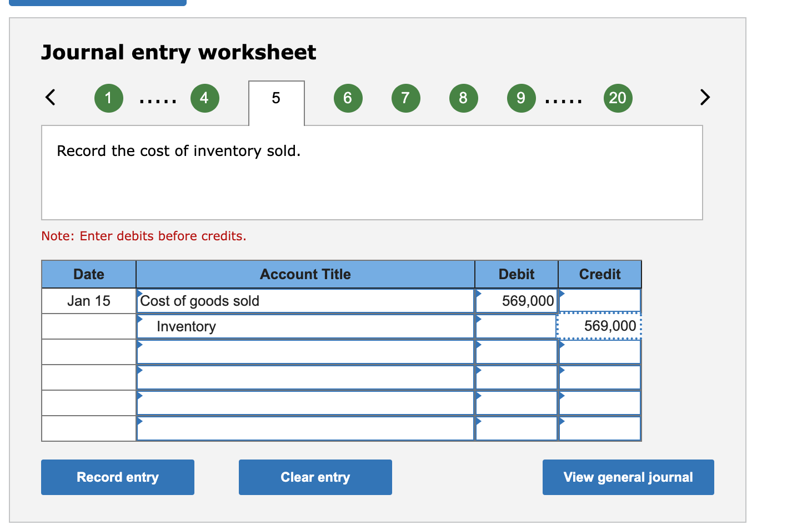Switch to journal entry tab 5
The image size is (812, 525).
(276, 98)
